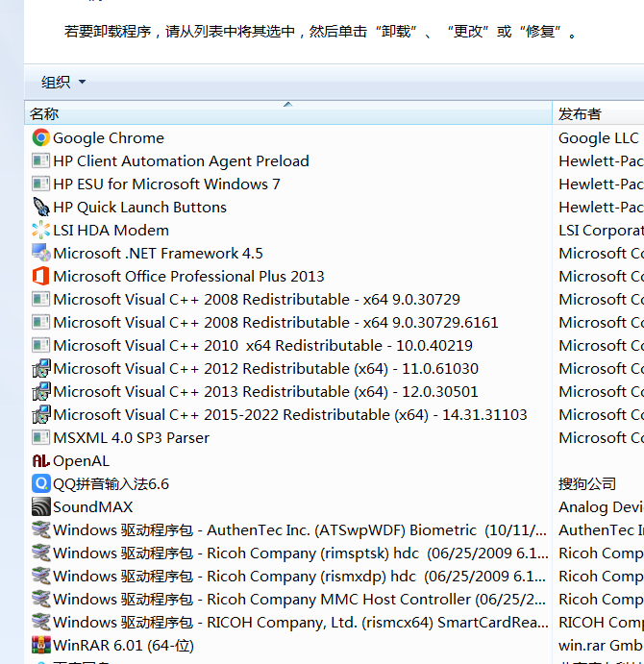The height and width of the screenshot is (664, 644).
Task: Click publisher 搜狗公司
Action: (586, 483)
